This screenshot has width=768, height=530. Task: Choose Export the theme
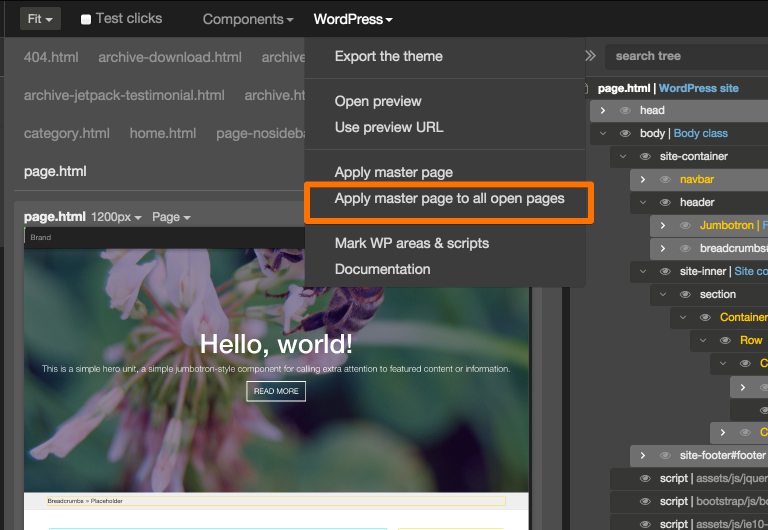point(388,56)
